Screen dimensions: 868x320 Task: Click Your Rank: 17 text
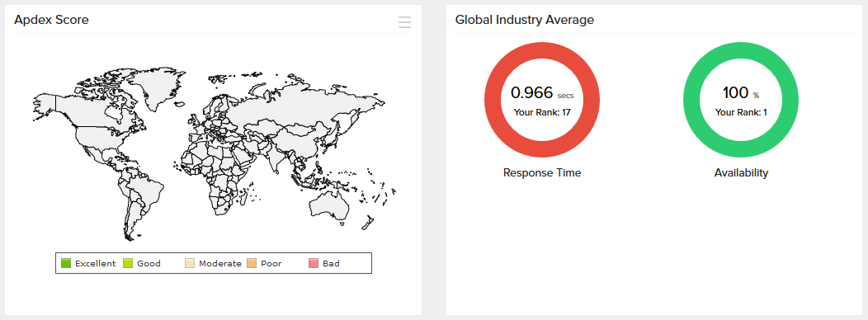click(542, 112)
